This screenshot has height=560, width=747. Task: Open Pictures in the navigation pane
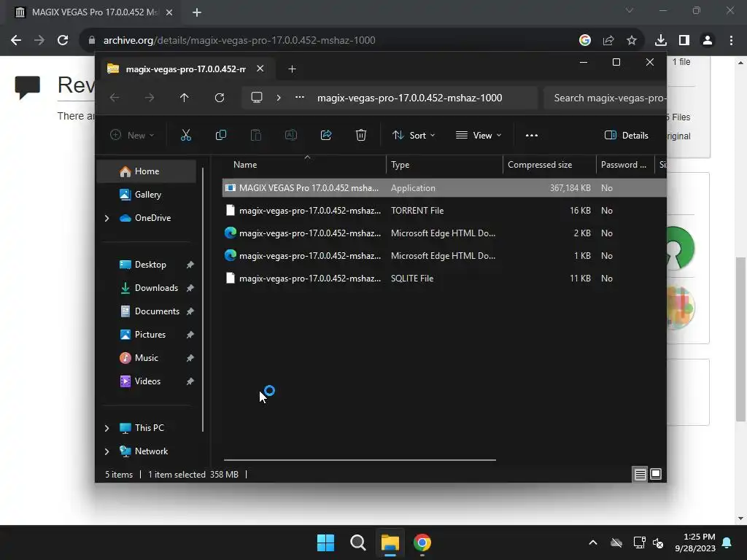[x=146, y=335]
